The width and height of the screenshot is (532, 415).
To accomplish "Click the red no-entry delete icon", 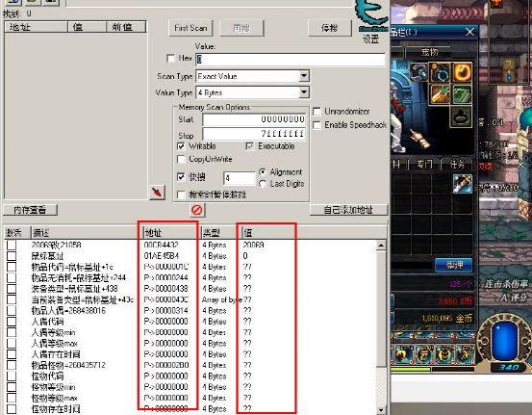I will (197, 210).
